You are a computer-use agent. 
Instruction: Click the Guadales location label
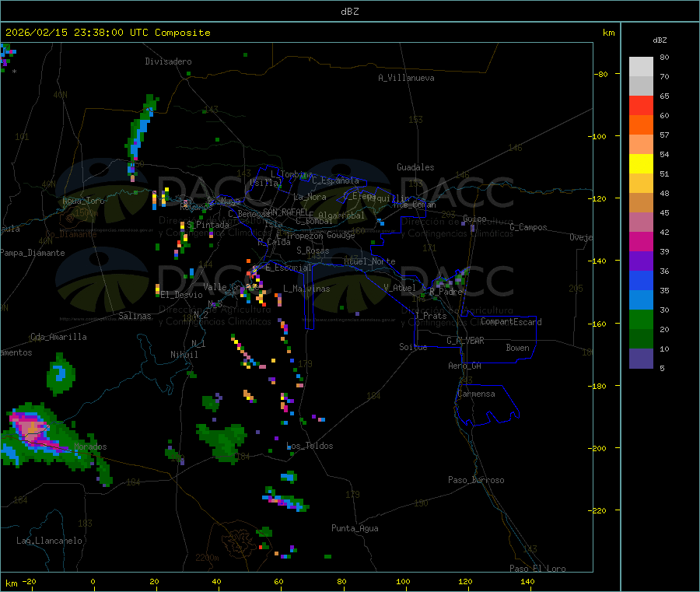[415, 167]
